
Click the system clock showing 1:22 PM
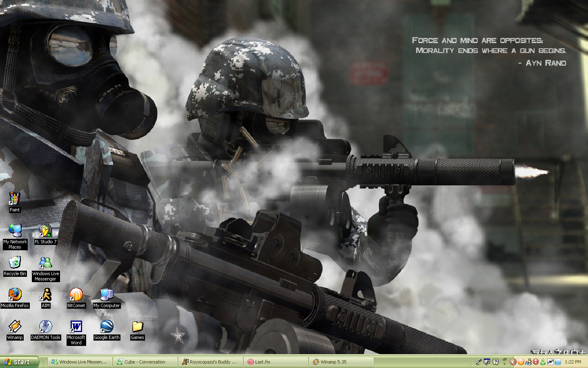[x=573, y=362]
